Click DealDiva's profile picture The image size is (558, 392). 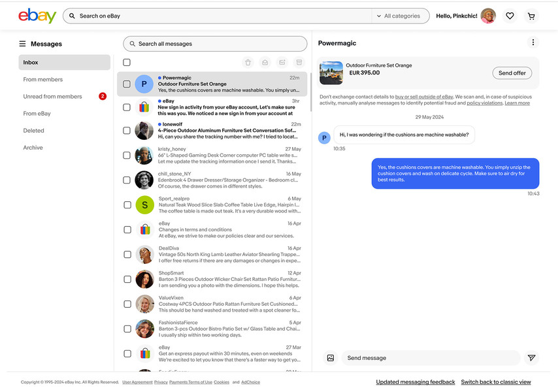[x=145, y=254]
